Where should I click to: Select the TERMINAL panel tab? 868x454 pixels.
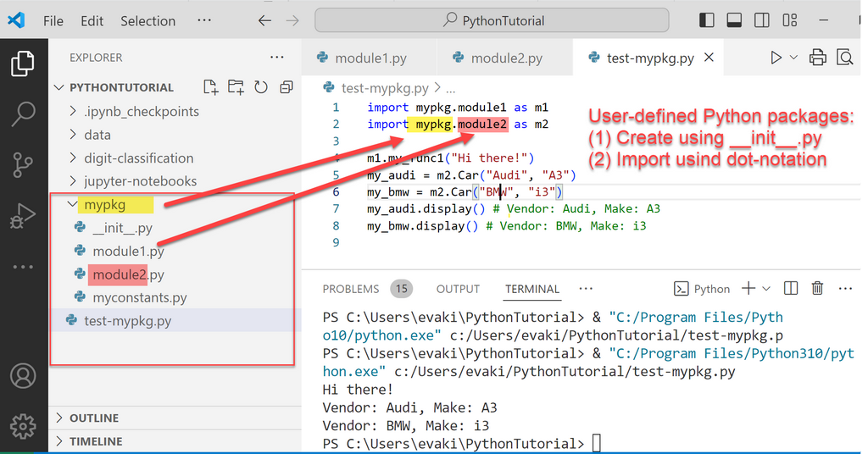pos(532,289)
